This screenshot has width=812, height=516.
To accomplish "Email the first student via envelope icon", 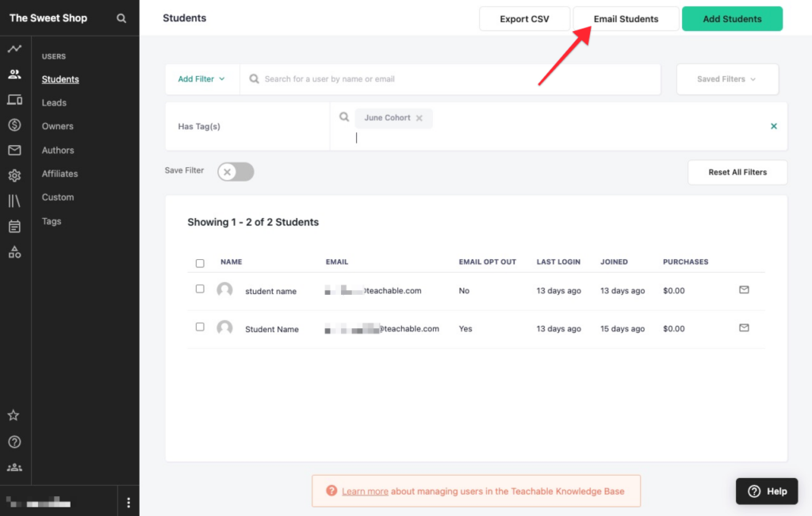I will pos(744,290).
